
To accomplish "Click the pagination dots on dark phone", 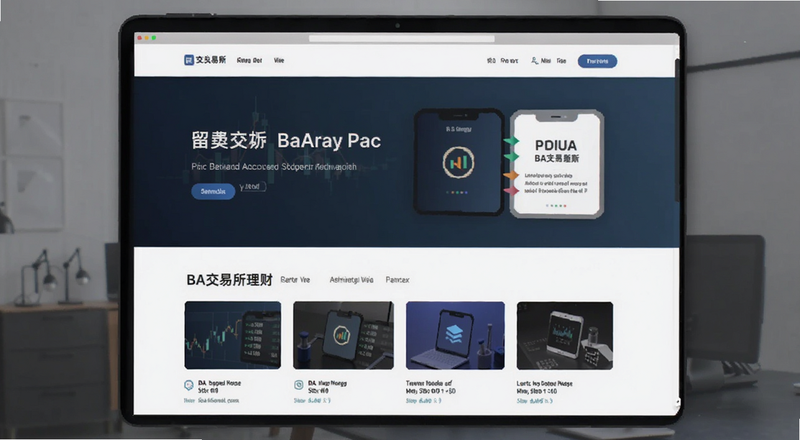I will coord(457,192).
